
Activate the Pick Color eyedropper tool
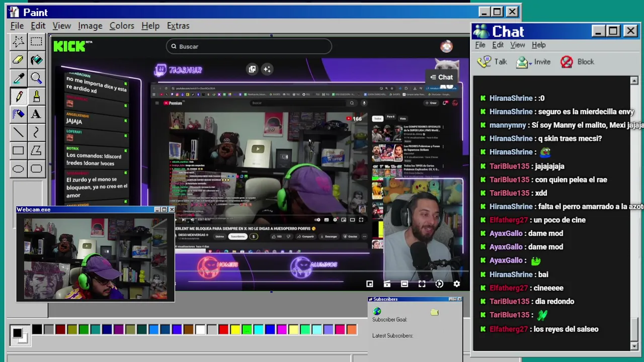18,78
